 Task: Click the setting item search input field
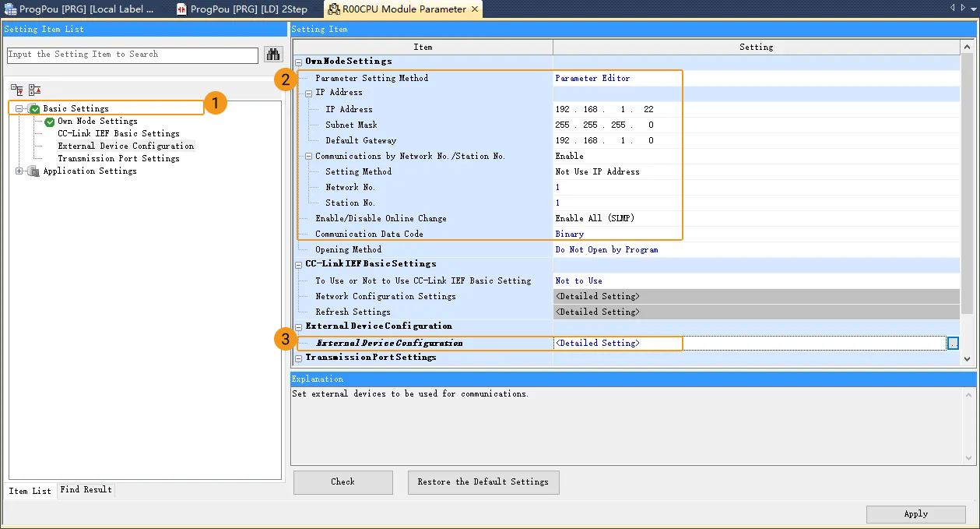pos(132,55)
